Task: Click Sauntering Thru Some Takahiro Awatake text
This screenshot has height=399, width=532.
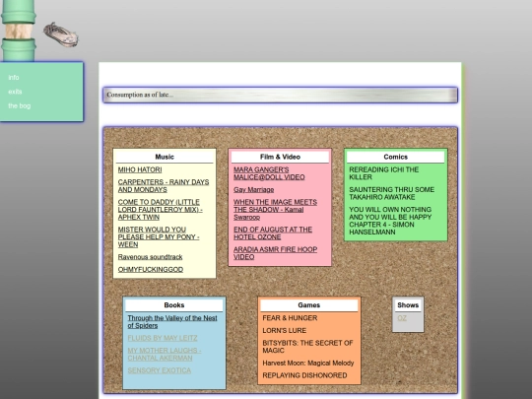Action: (x=391, y=193)
